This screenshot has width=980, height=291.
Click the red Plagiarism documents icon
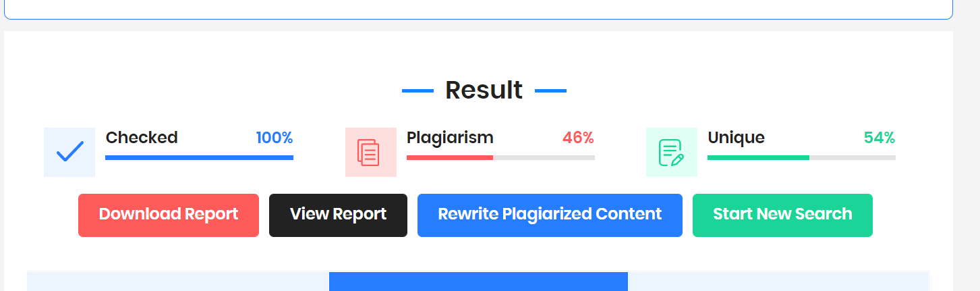coord(370,152)
